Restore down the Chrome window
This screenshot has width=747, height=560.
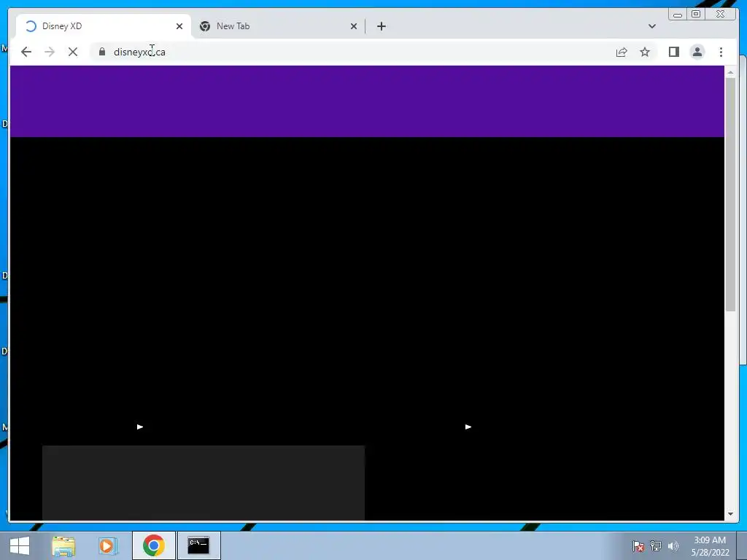pos(695,15)
